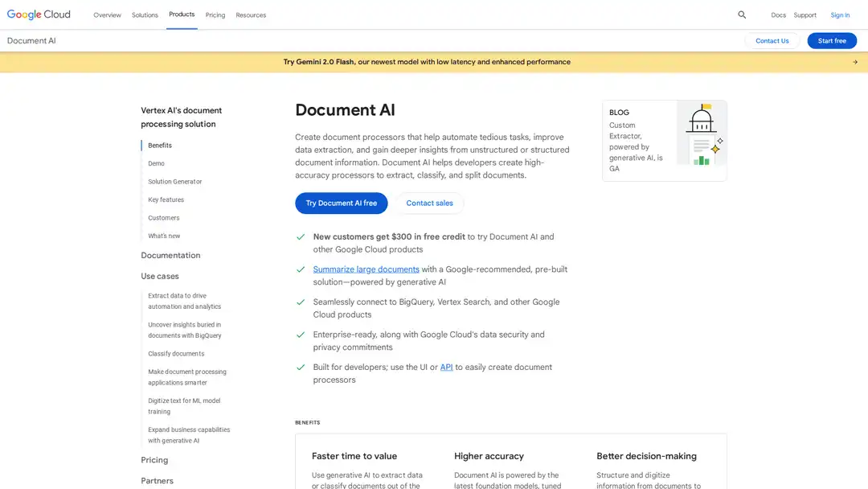Select Uncover insights buried in documents with BigQuery
Screen dimensions: 868x489
184,330
